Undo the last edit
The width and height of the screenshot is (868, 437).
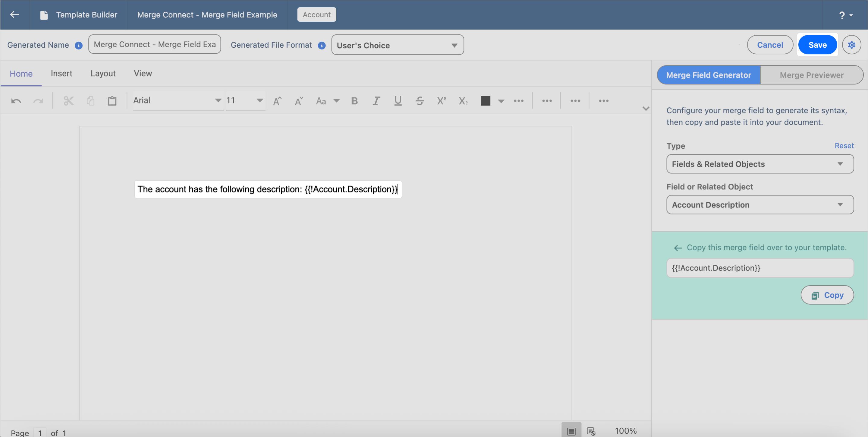pos(16,101)
